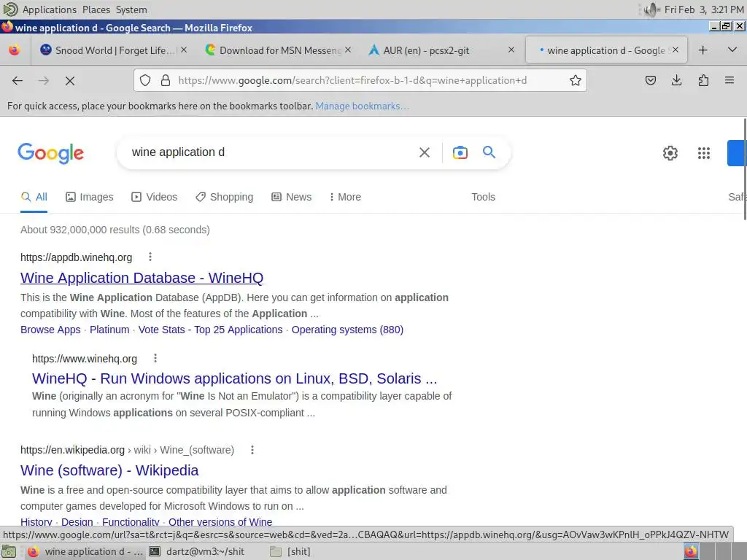Open the Other versions of Wine sitelink
Screen dimensions: 747x560
pyautogui.click(x=220, y=522)
